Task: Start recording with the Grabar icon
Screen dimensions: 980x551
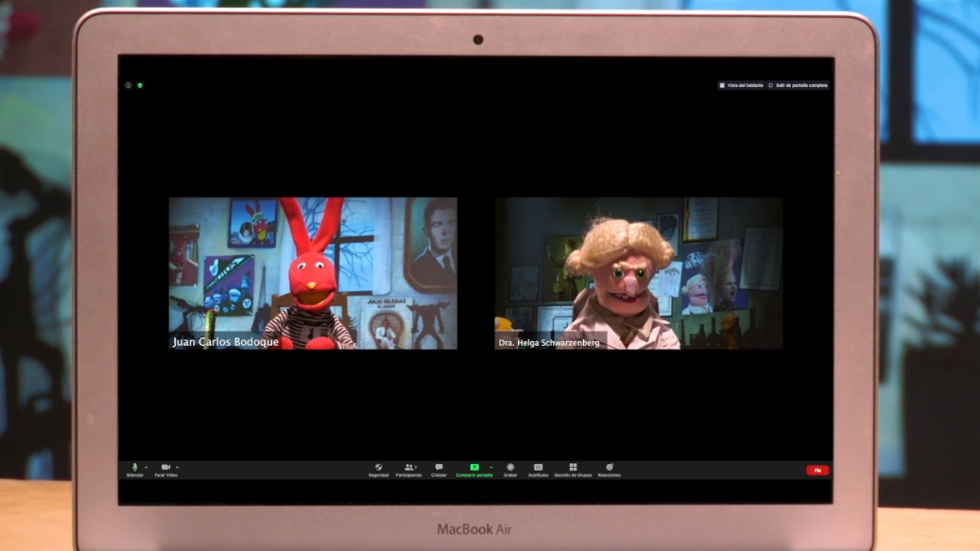Action: pos(510,468)
